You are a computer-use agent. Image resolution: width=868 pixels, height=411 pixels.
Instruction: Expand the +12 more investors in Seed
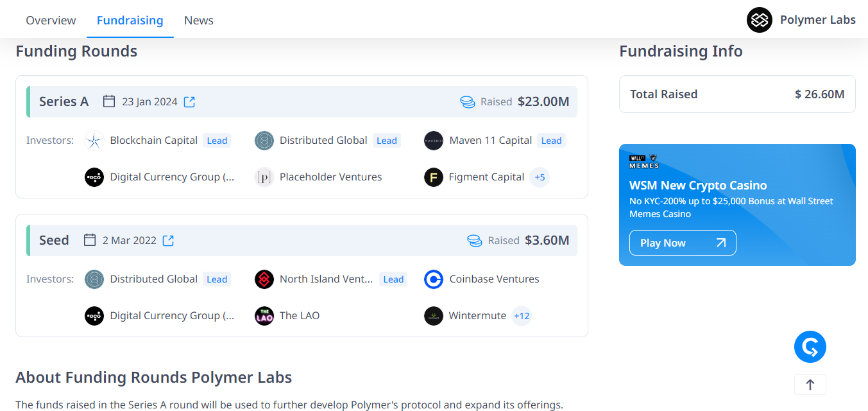pos(522,316)
